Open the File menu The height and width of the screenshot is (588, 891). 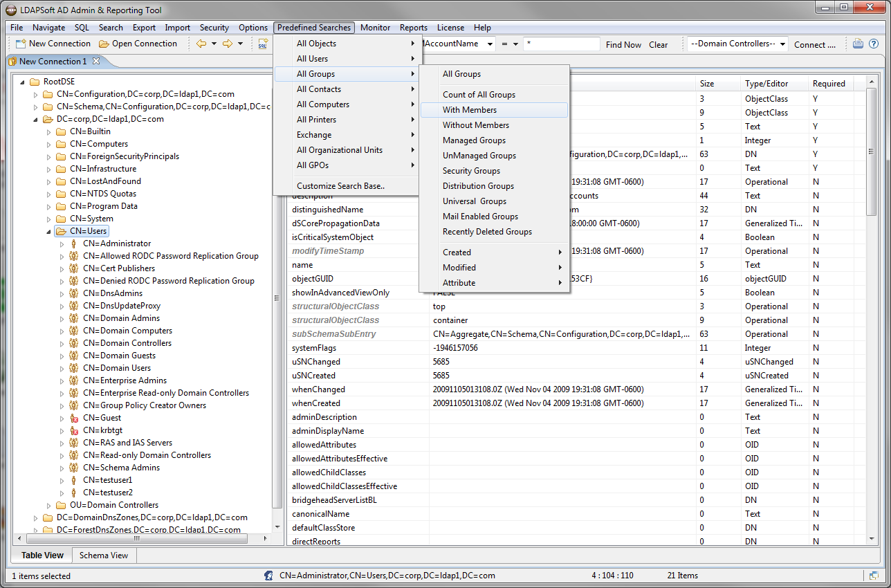click(17, 28)
